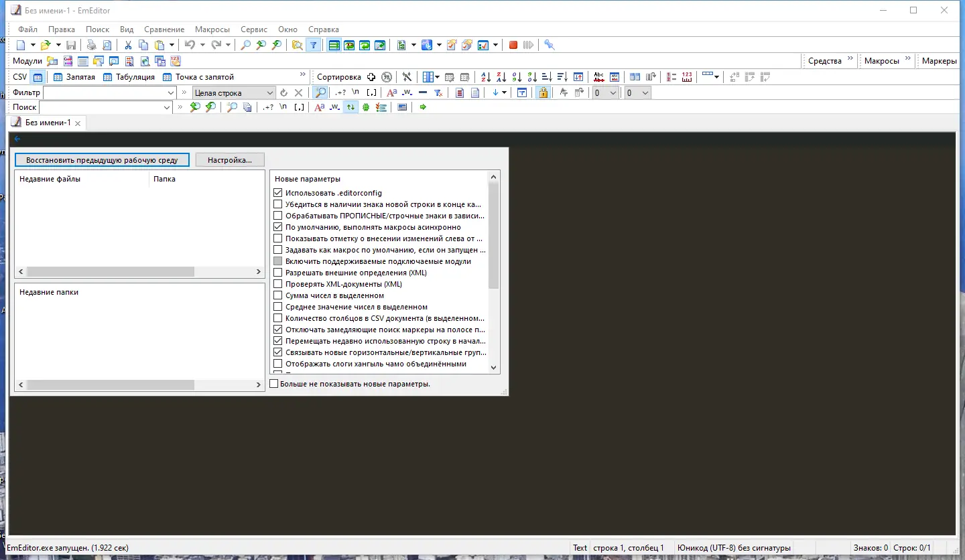
Task: Click the scissors Cut icon
Action: tap(127, 45)
